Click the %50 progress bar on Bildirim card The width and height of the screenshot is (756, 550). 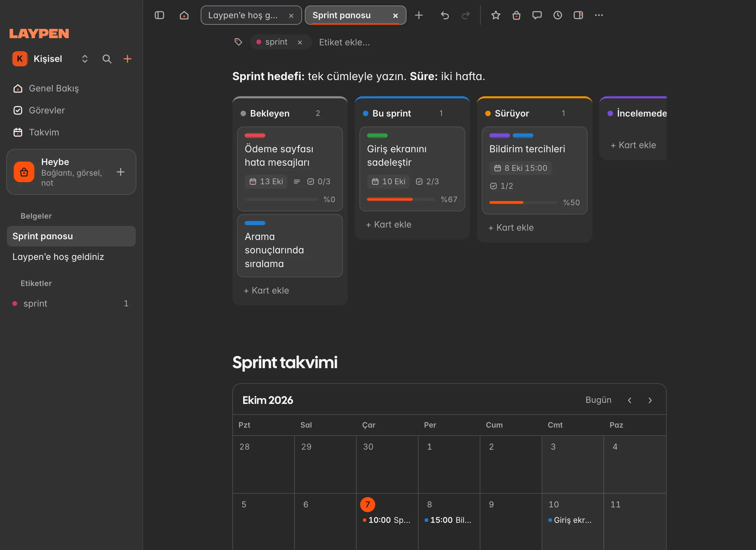(523, 202)
